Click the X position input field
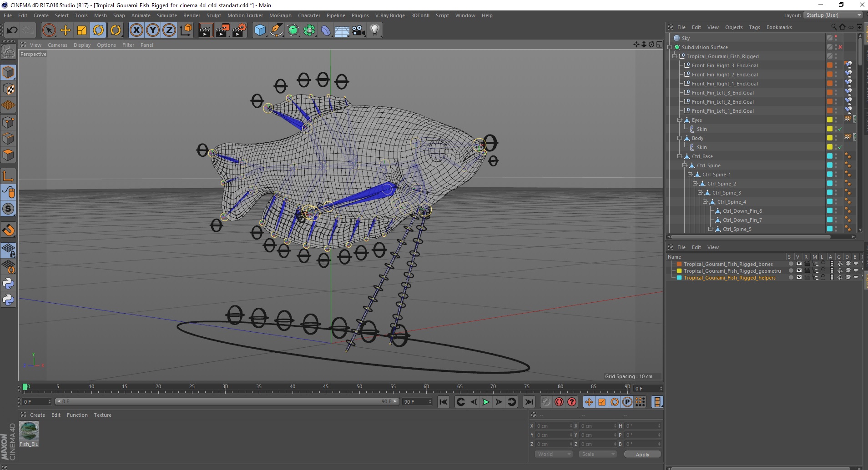Screen dimensions: 868x470 (555, 426)
